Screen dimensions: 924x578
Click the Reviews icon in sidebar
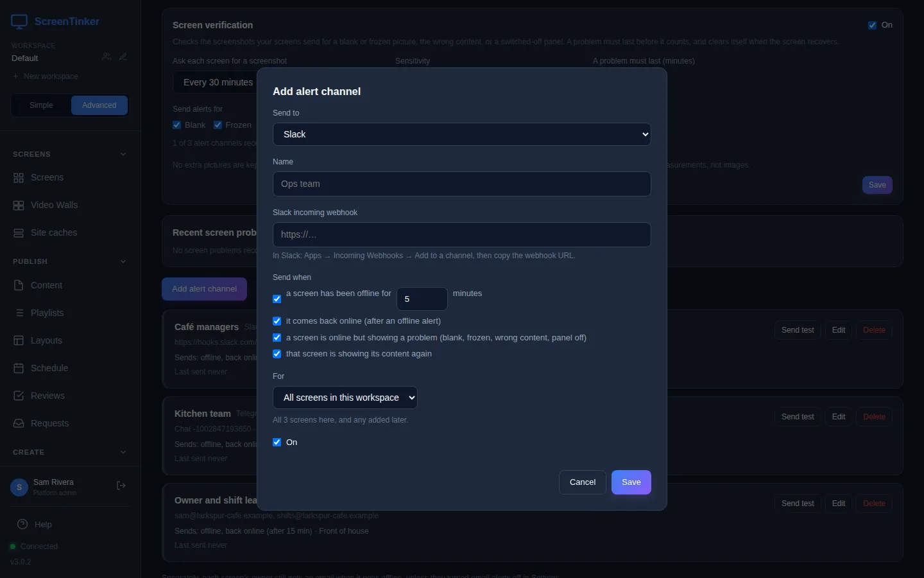[19, 396]
